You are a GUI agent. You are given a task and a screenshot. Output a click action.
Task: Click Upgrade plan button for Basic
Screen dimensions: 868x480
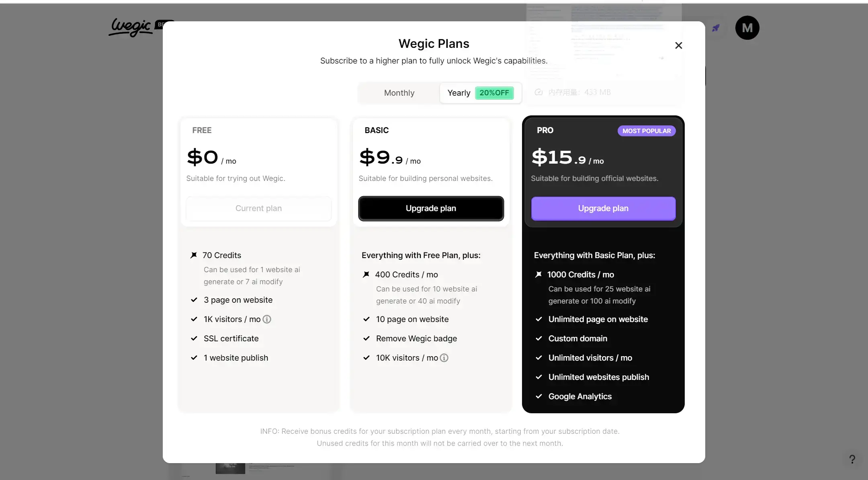click(431, 208)
